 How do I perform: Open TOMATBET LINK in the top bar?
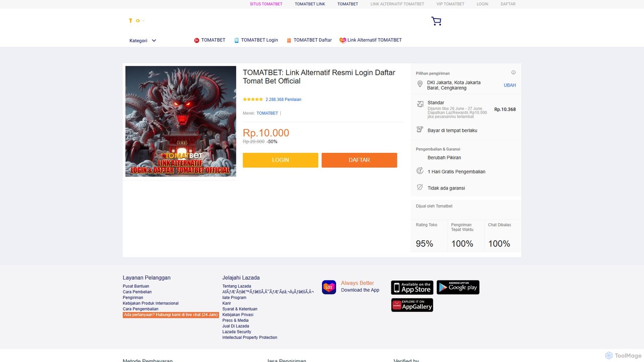tap(310, 4)
